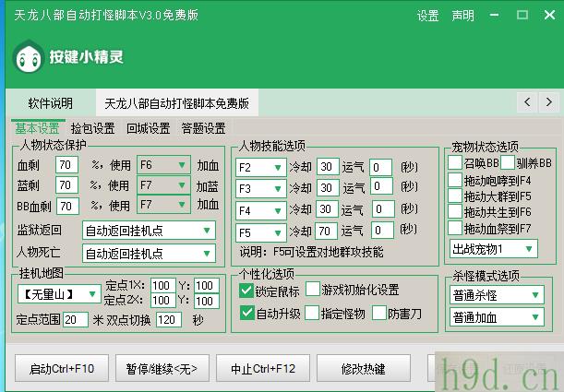Tick 拖动共生到F6 checkbox

point(455,211)
